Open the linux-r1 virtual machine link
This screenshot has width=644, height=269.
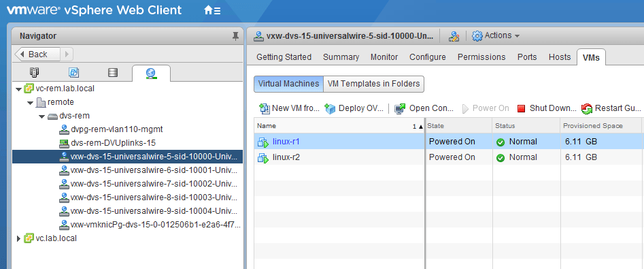tap(286, 142)
